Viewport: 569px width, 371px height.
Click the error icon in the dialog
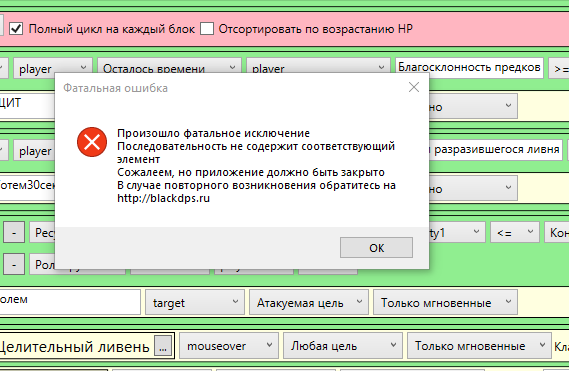point(92,142)
